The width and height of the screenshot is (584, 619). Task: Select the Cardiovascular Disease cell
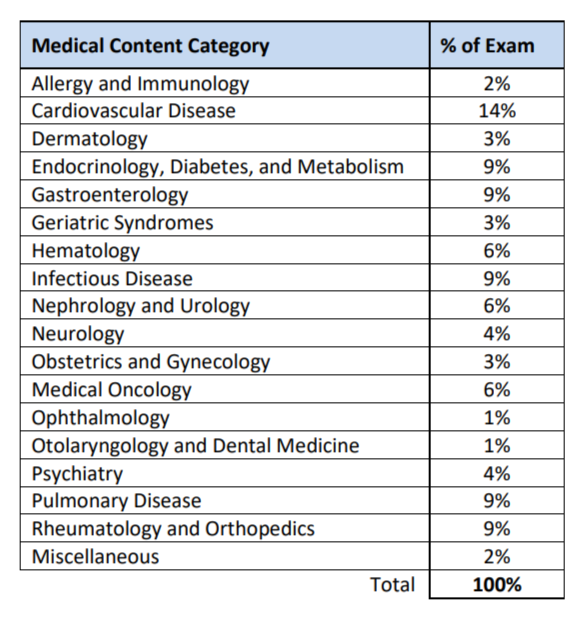coord(225,111)
